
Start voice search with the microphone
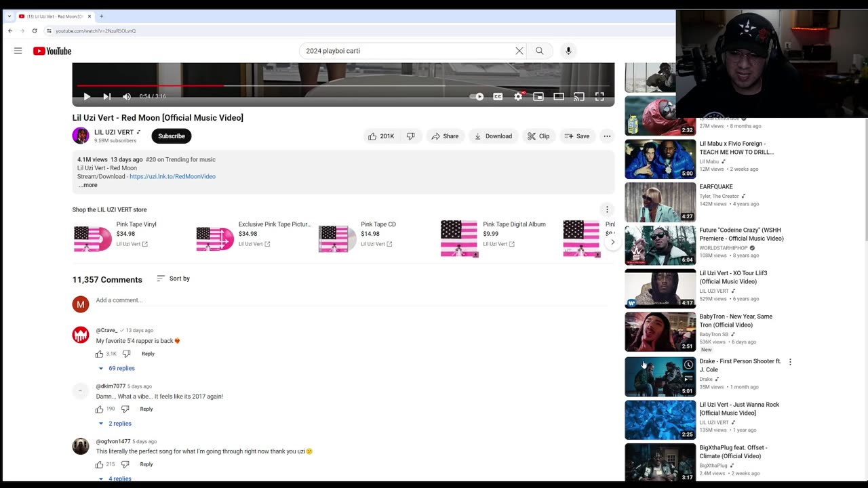pyautogui.click(x=568, y=51)
